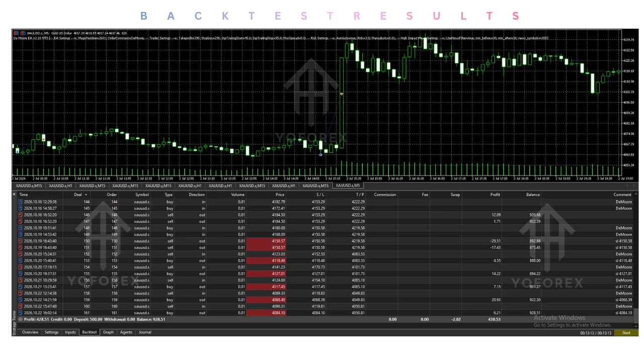This screenshot has height=362, width=644.
Task: Click the Start button
Action: click(x=626, y=333)
